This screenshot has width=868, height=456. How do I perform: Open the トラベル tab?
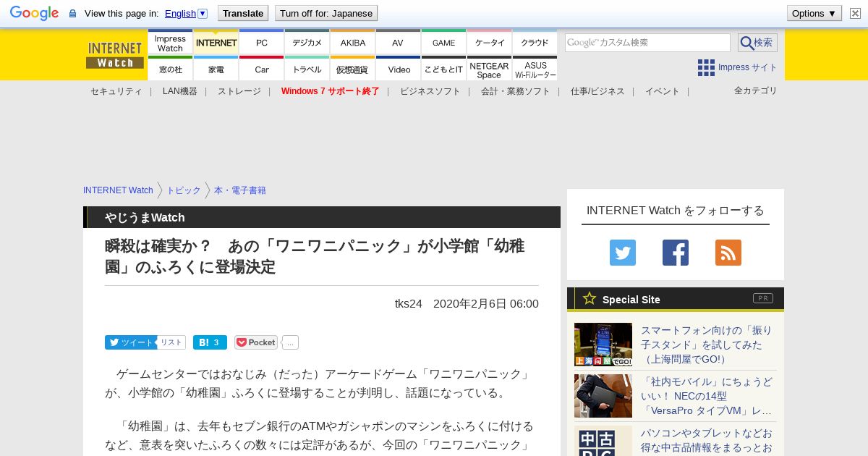(x=307, y=69)
